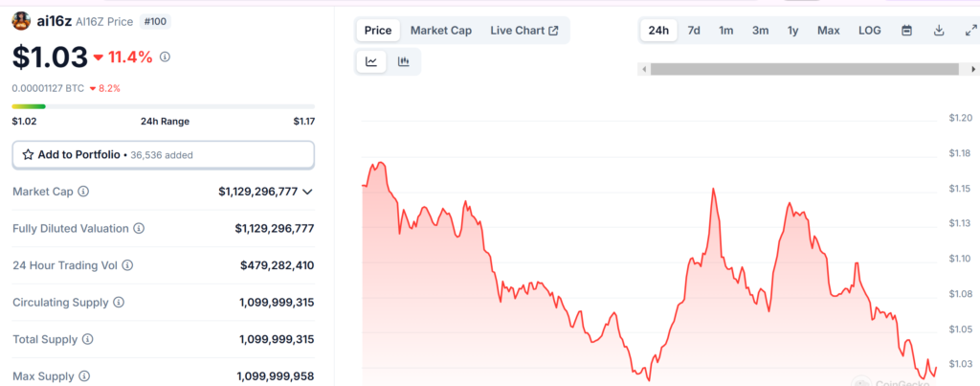Select the 7d time range
The width and height of the screenshot is (980, 386).
point(694,31)
